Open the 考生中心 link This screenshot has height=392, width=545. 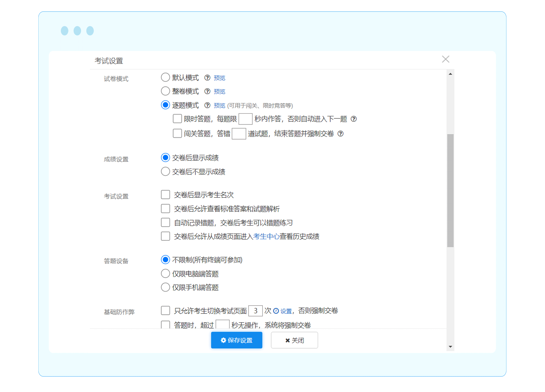point(266,237)
